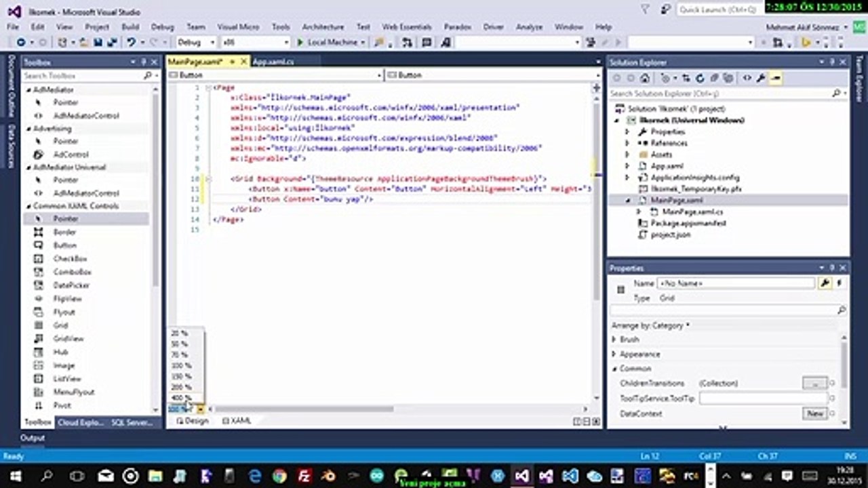The height and width of the screenshot is (488, 868).
Task: Click Sync with Active Document icon
Action: tap(688, 78)
